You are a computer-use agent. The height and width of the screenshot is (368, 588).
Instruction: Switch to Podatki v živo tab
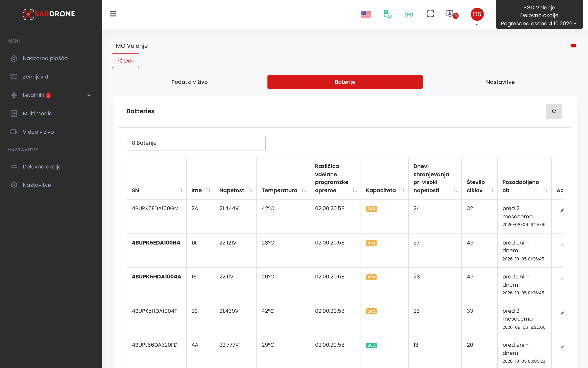pos(189,82)
